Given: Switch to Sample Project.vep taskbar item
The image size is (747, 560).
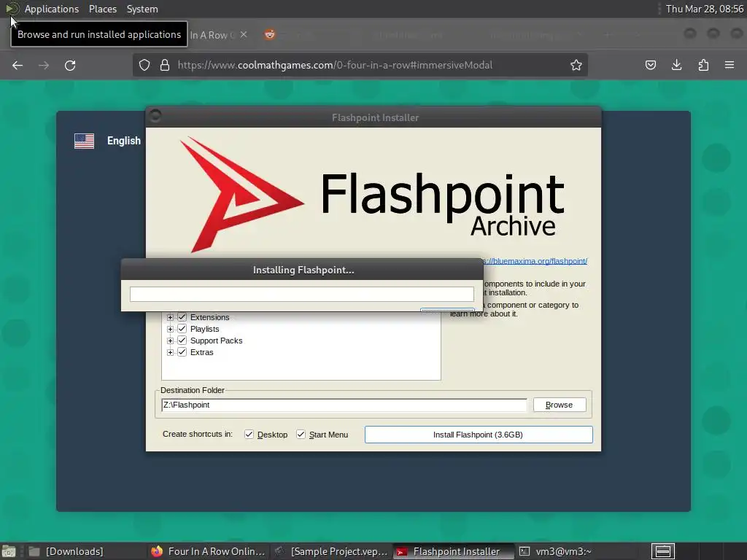Looking at the screenshot, I should [332, 551].
